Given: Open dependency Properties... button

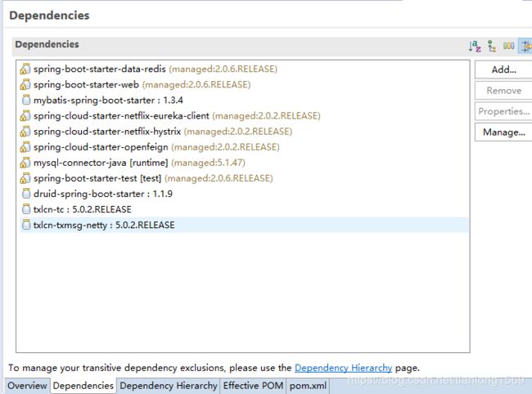Looking at the screenshot, I should [503, 111].
